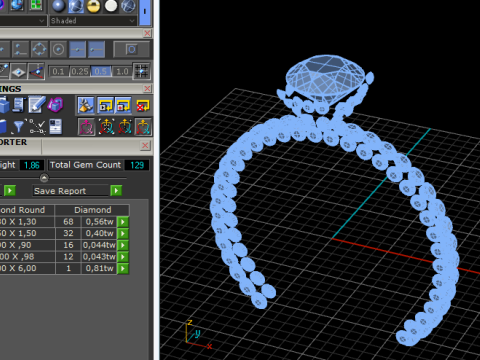Click the scroll document icon

click(x=19, y=105)
